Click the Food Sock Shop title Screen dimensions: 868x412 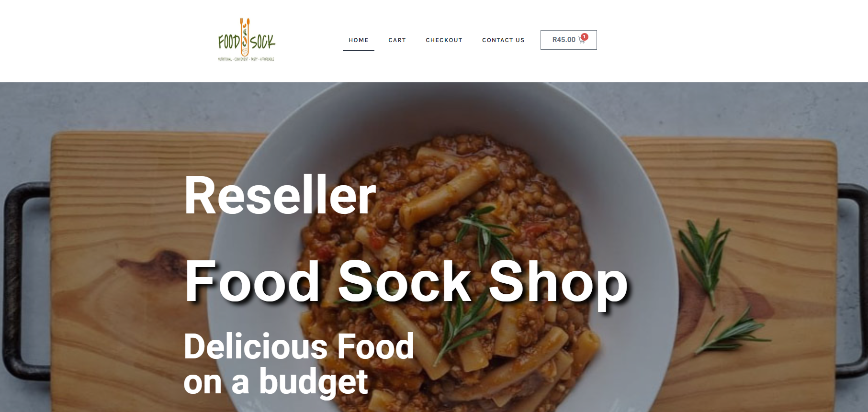[x=406, y=282]
